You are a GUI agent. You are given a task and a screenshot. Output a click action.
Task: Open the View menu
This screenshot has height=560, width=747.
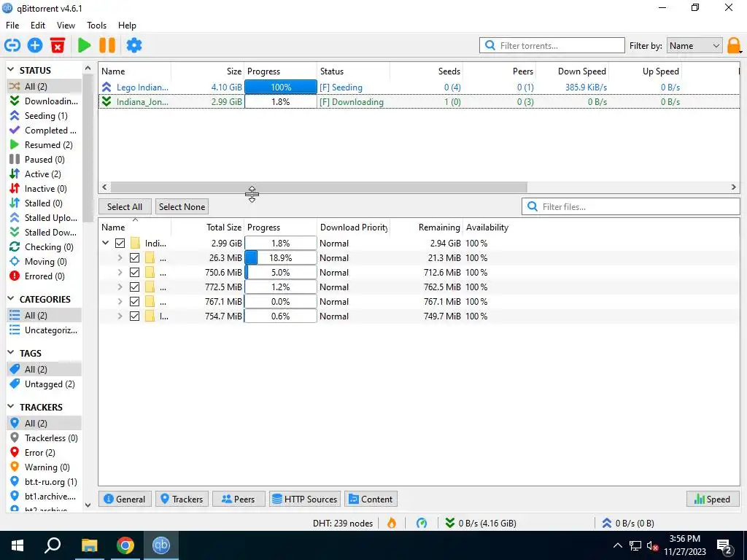(x=66, y=26)
